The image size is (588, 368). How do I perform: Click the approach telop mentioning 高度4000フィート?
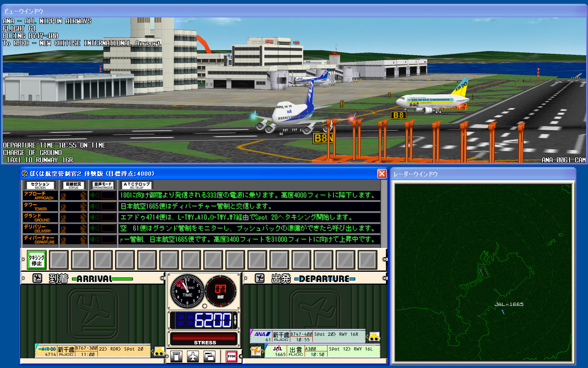pyautogui.click(x=249, y=195)
